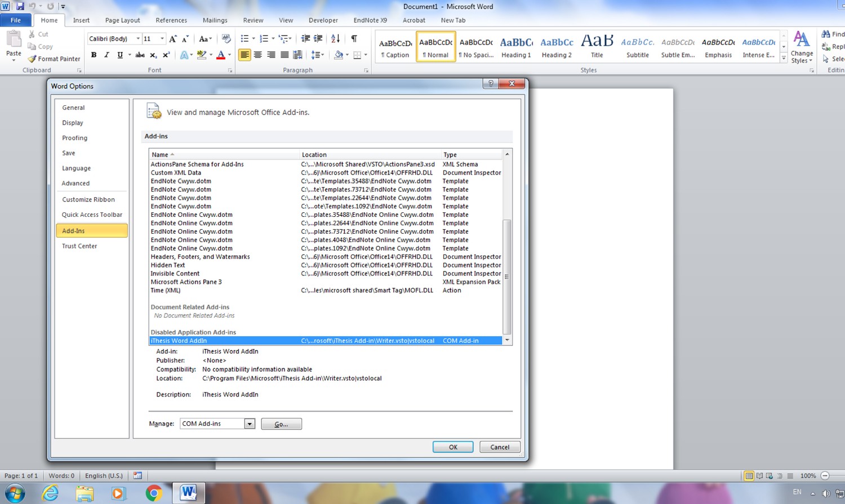Image resolution: width=845 pixels, height=504 pixels.
Task: Toggle Show/Hide paragraph marks
Action: [354, 39]
